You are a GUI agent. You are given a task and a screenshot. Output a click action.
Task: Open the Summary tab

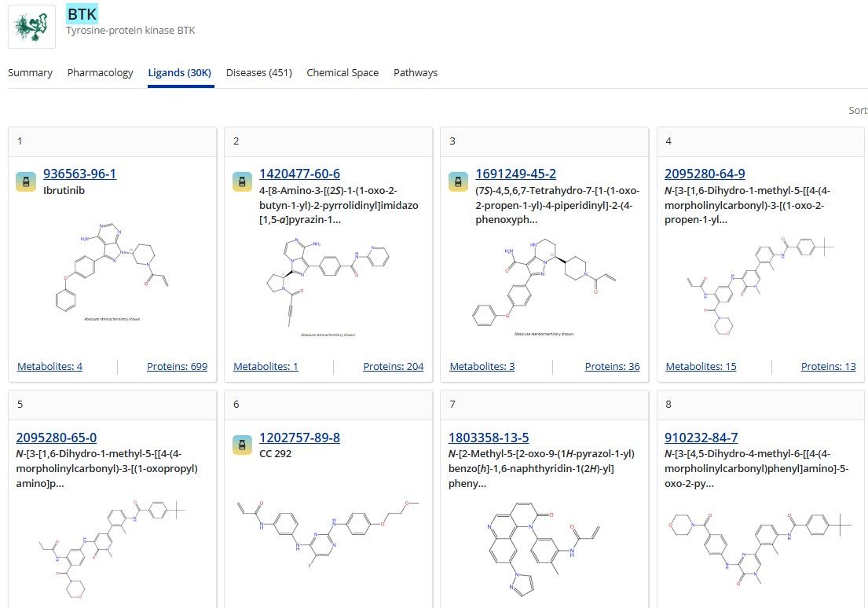coord(30,73)
